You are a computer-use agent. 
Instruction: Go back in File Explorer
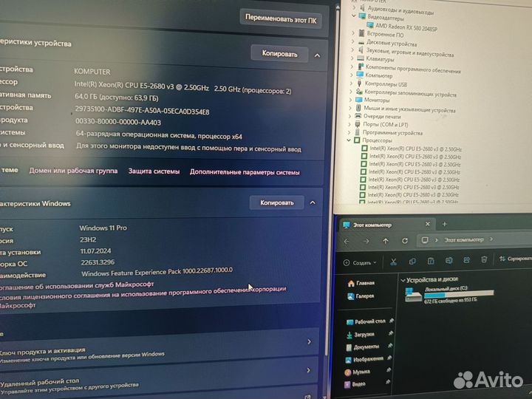point(347,242)
